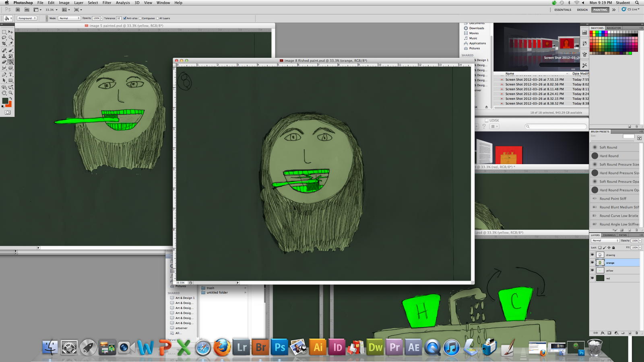Switch to the Design workspace
The width and height of the screenshot is (644, 362).
[x=582, y=10]
